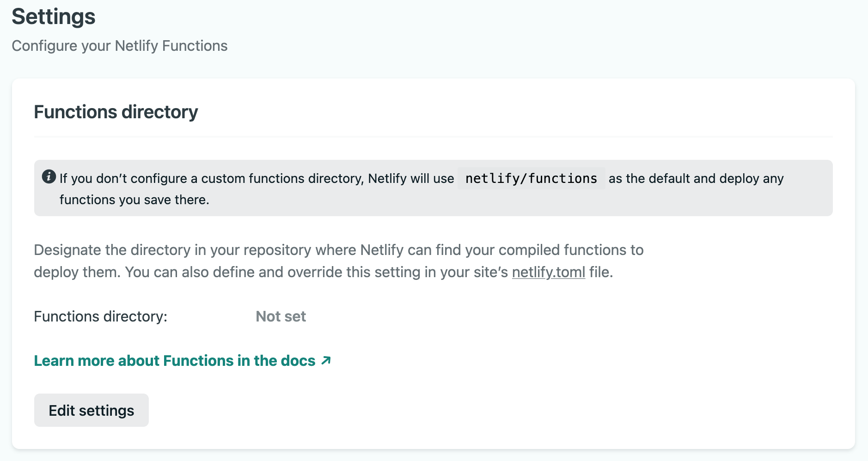Click the Configure your Netlify Functions subtitle
The height and width of the screenshot is (461, 868).
click(120, 46)
